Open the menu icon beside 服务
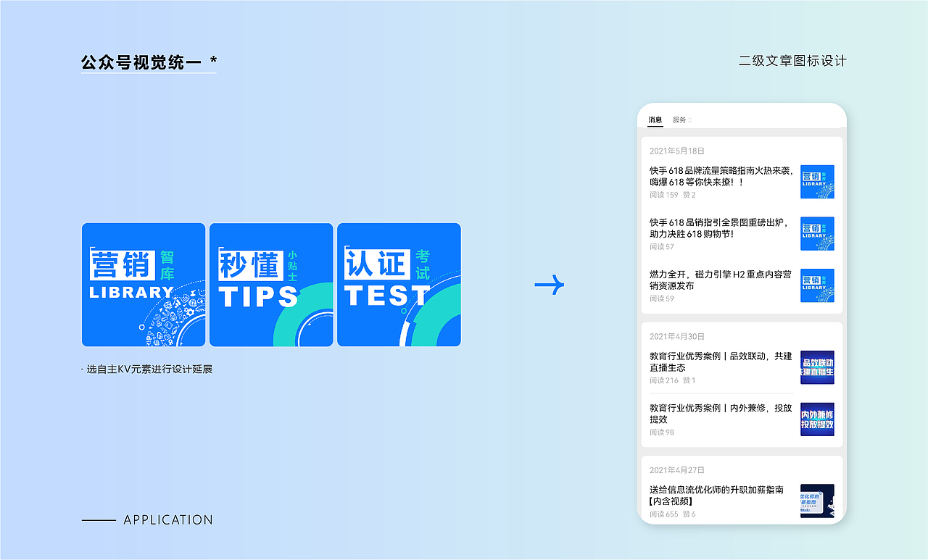928x560 pixels. click(x=690, y=120)
